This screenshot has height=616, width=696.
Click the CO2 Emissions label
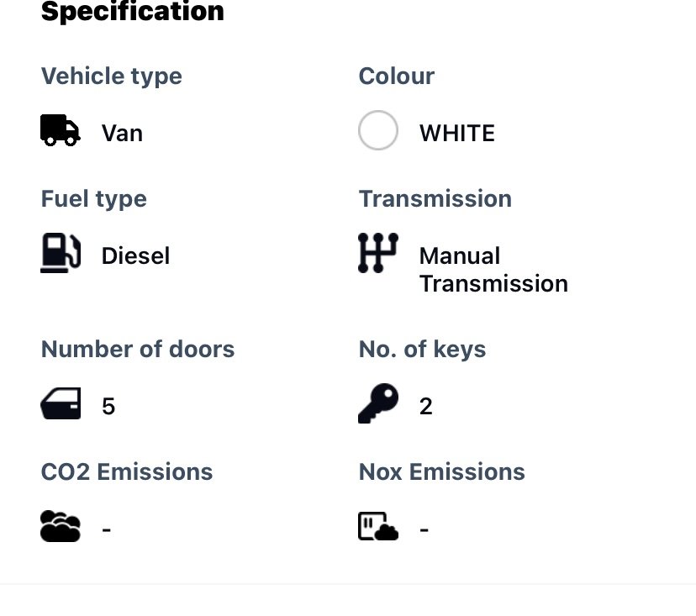point(126,471)
